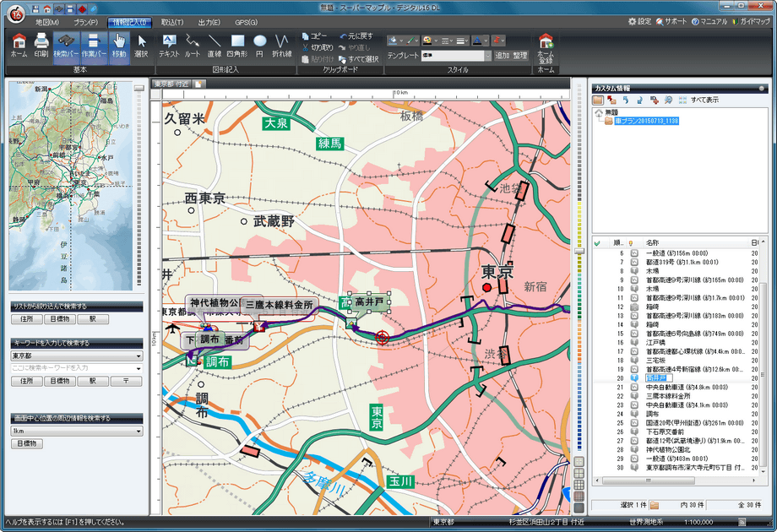
Task: Open the 東京都 prefecture dropdown
Action: pyautogui.click(x=77, y=356)
